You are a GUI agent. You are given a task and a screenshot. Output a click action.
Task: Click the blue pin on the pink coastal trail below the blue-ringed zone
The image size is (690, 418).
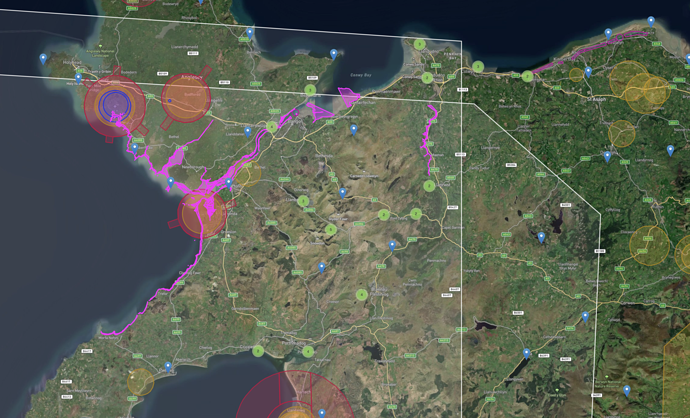pos(135,148)
